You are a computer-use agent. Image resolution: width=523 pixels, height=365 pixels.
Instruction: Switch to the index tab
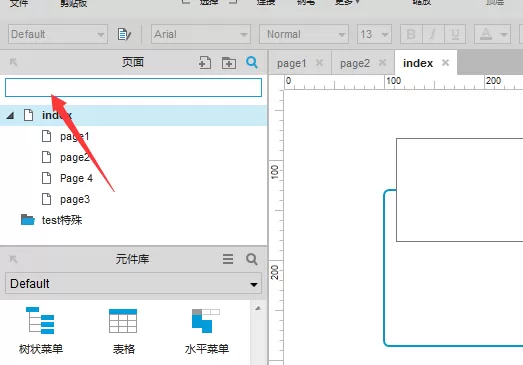pos(418,63)
